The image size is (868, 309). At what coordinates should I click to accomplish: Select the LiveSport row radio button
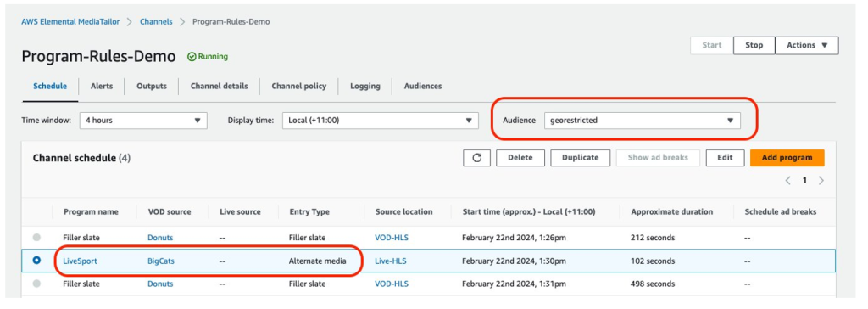[36, 260]
